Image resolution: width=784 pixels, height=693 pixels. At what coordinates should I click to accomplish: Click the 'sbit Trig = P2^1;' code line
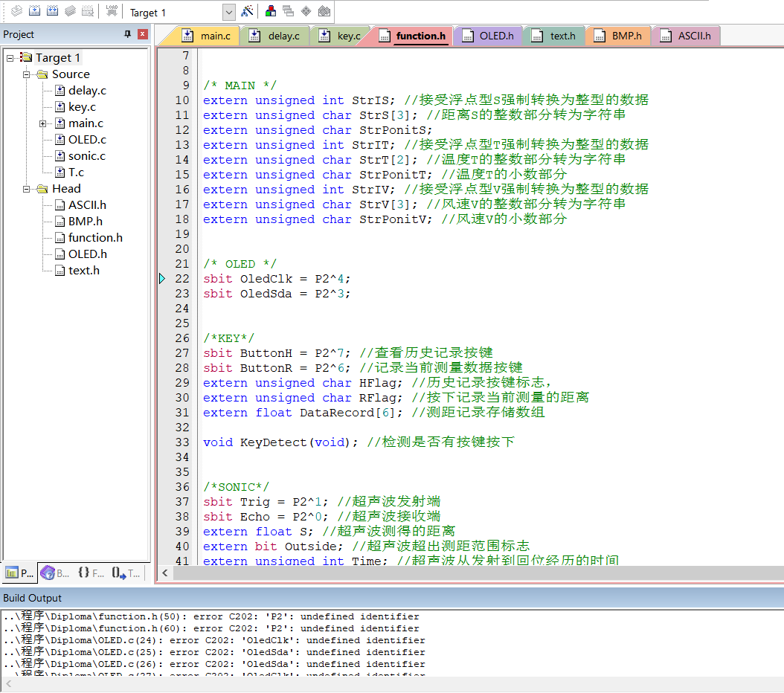click(266, 502)
